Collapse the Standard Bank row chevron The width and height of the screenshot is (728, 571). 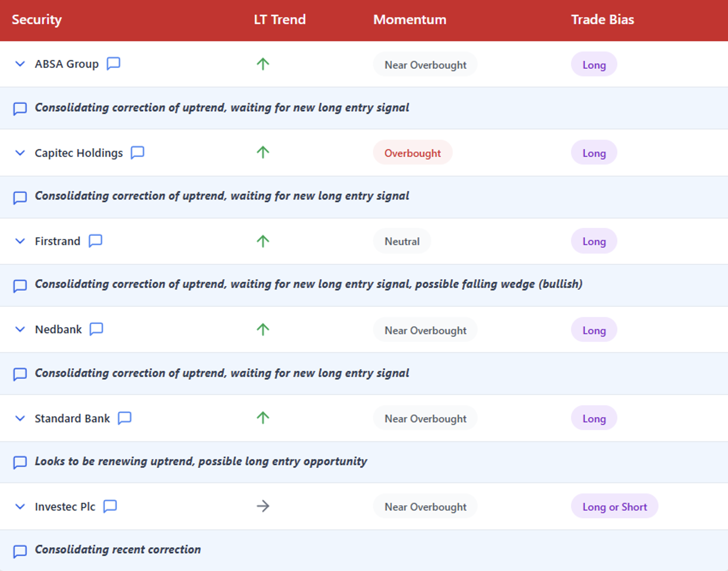20,418
